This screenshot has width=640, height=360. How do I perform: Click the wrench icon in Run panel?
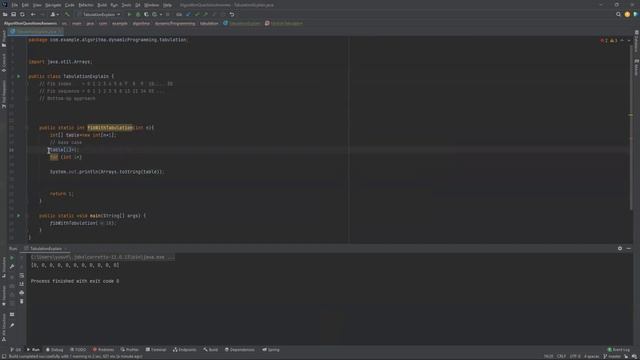pos(12,267)
